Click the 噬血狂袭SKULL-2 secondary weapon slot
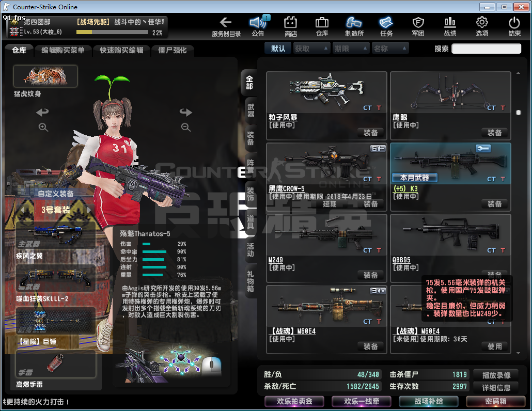 [56, 278]
